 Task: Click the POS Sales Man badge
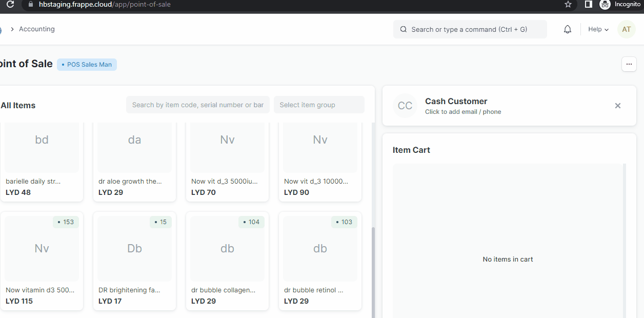(x=86, y=64)
